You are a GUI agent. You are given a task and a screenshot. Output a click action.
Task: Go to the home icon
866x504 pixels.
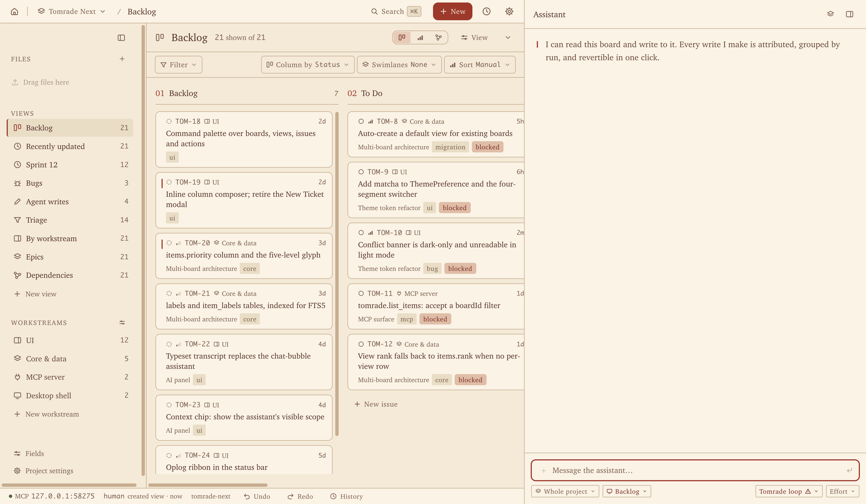[x=14, y=11]
